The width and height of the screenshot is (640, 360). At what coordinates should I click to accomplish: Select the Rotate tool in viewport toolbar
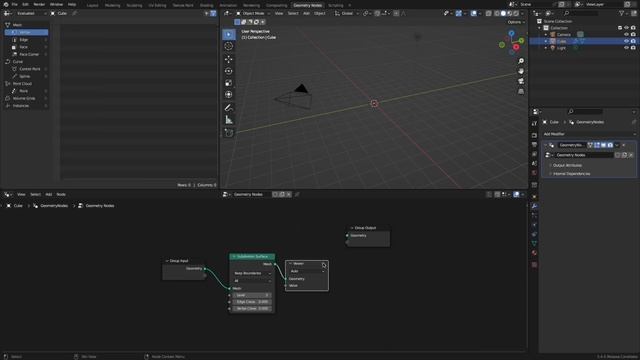point(229,71)
